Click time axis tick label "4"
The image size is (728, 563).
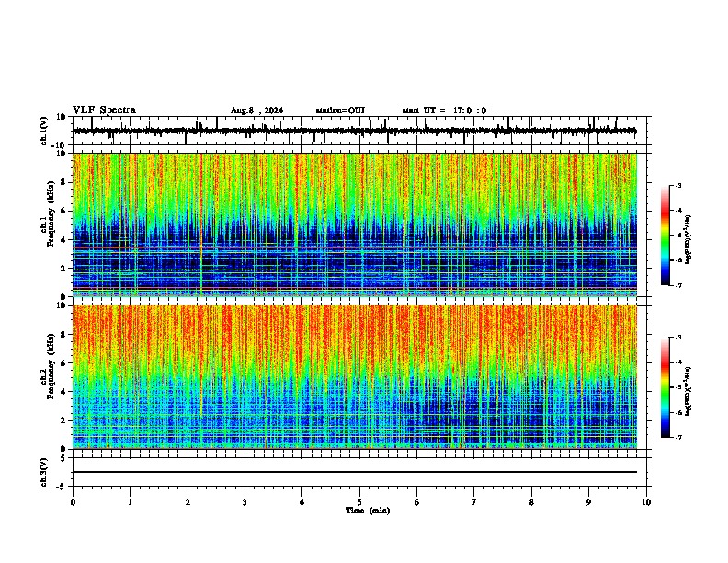tap(302, 502)
